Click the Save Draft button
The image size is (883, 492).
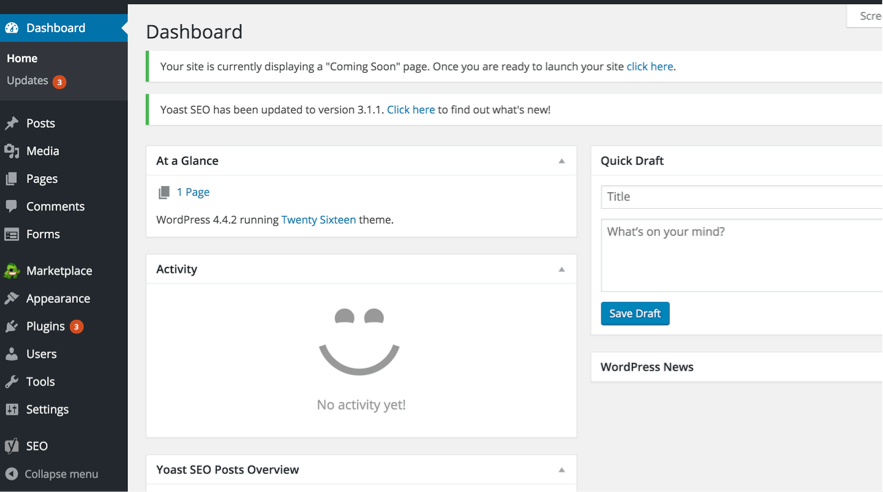pyautogui.click(x=635, y=314)
